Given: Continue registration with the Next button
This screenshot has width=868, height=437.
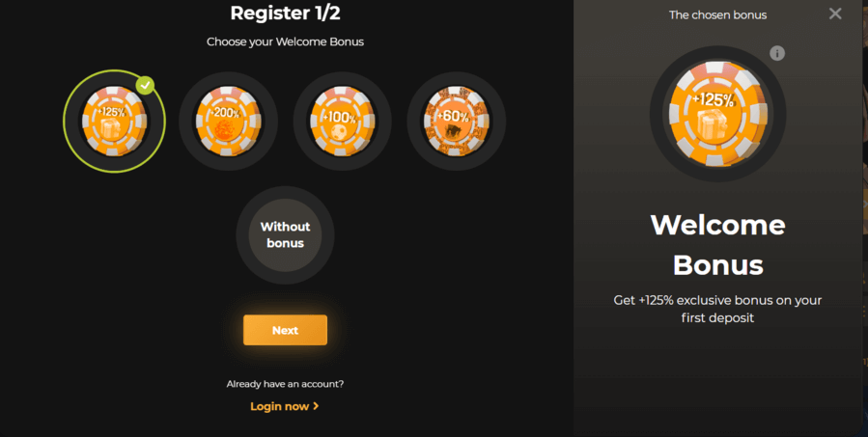Looking at the screenshot, I should click(285, 330).
